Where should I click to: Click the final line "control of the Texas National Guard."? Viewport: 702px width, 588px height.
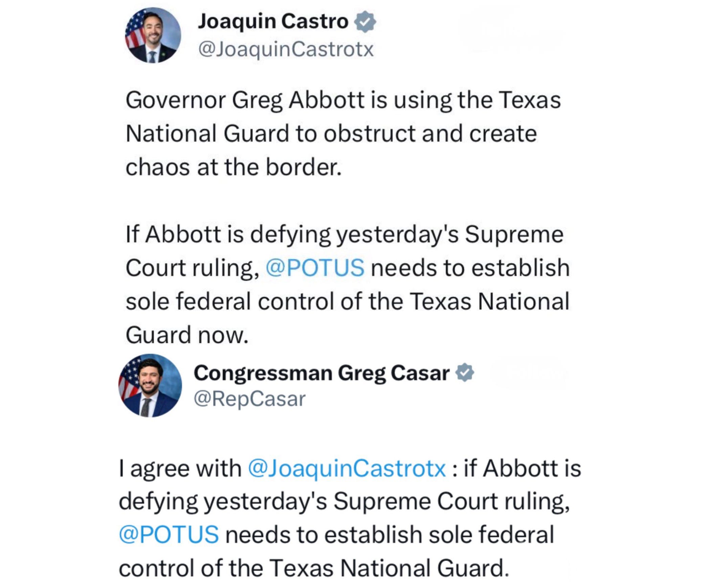(314, 568)
